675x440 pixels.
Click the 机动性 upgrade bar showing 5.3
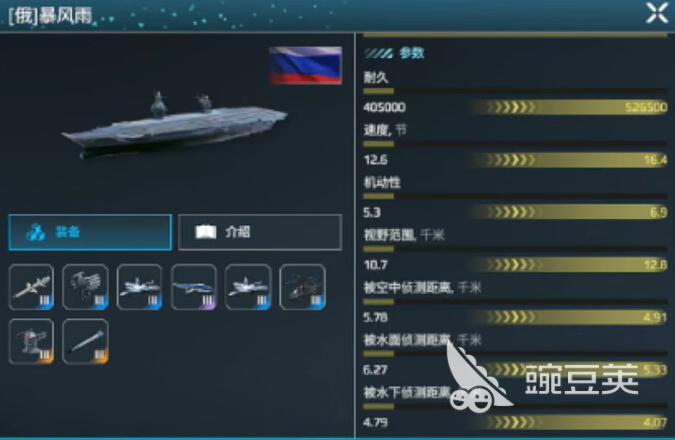pyautogui.click(x=515, y=212)
